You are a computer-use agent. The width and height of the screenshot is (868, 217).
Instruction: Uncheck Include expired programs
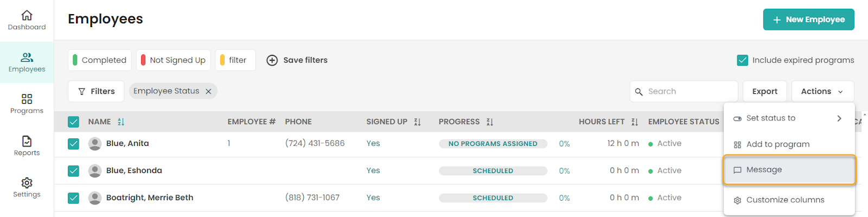pyautogui.click(x=743, y=60)
